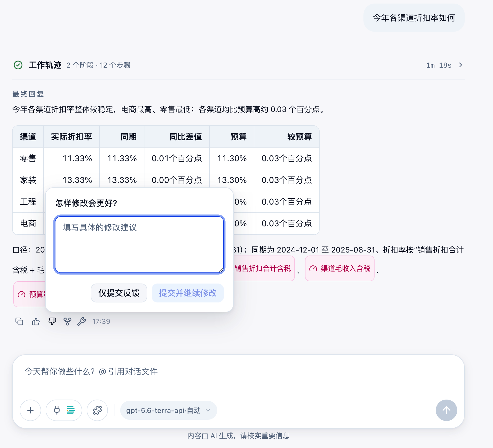Click 电商 较预算 0.03个百分点 cell
Image resolution: width=493 pixels, height=448 pixels.
[x=287, y=223]
